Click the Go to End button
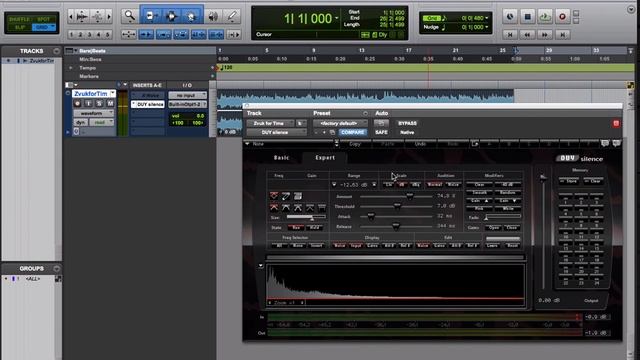The width and height of the screenshot is (640, 360). tap(562, 35)
